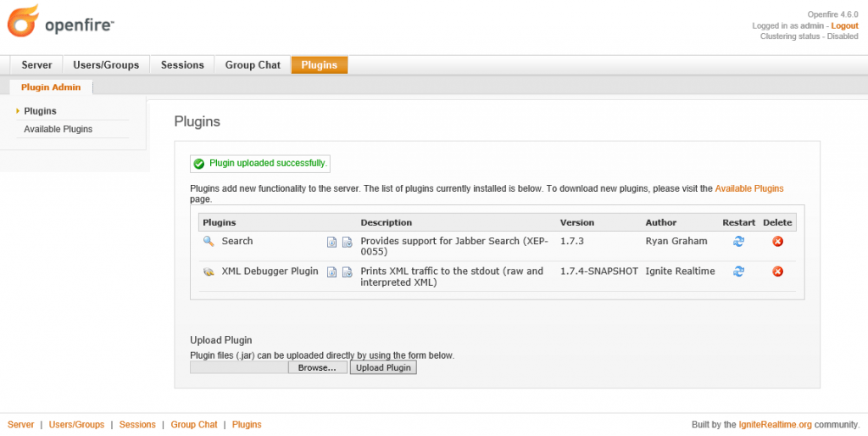The height and width of the screenshot is (436, 868).
Task: Click the Author column header
Action: tap(661, 222)
